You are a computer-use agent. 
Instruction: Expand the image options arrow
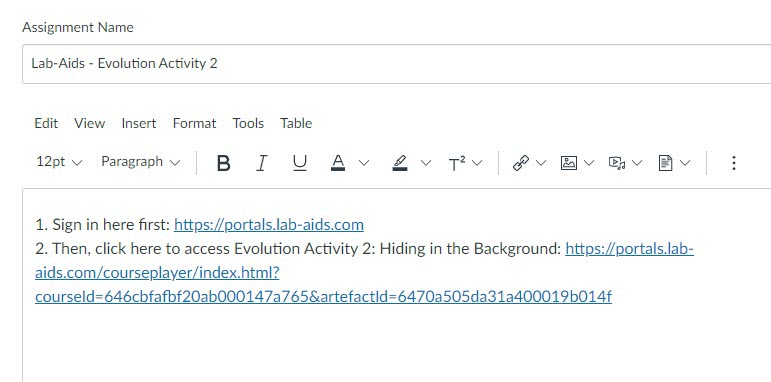point(589,163)
